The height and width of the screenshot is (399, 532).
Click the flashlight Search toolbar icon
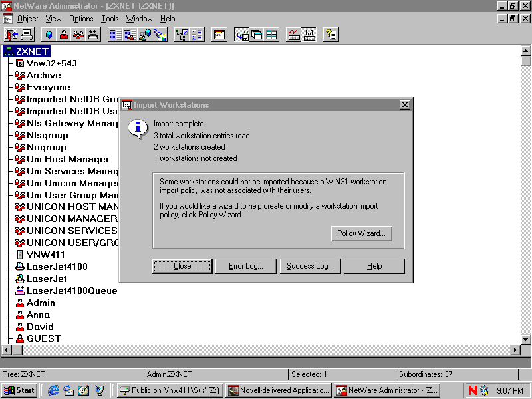tap(160, 35)
